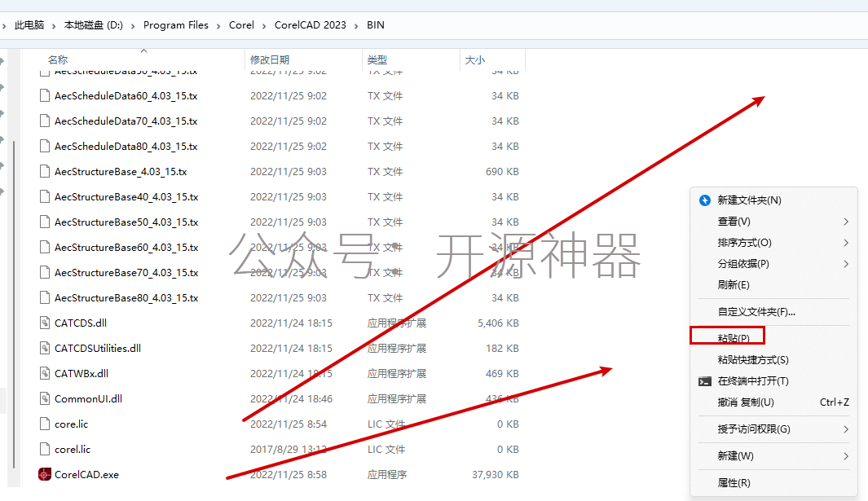Expand the chevron after 本地磁盘 (D:)
Screen dimensions: 868x501
[133, 25]
